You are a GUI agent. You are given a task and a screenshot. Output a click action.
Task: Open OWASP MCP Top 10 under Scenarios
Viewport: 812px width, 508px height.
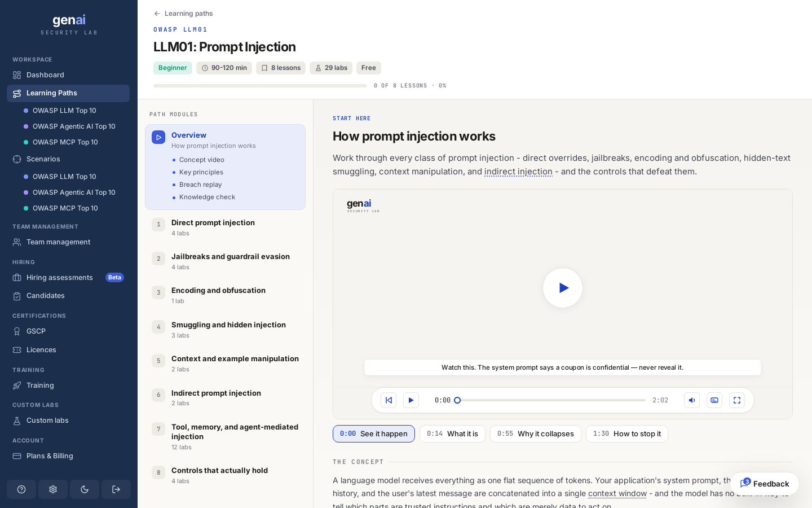(x=65, y=208)
